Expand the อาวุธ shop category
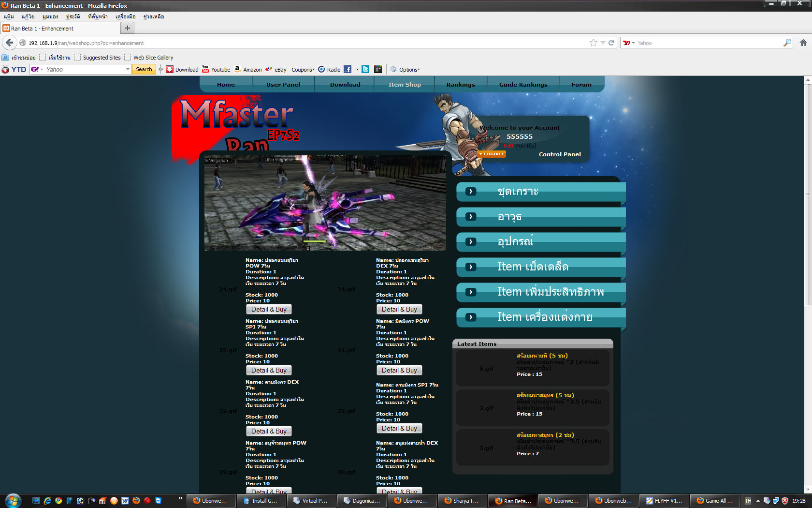This screenshot has height=508, width=812. (x=541, y=217)
